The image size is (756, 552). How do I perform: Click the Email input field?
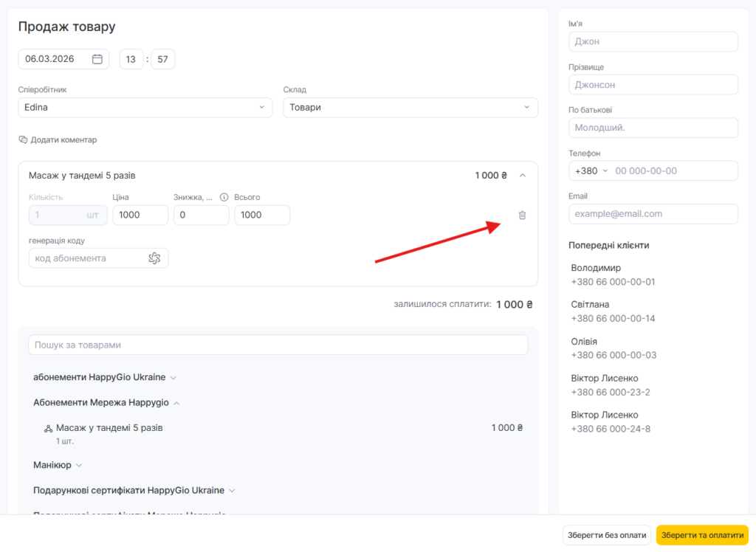[x=653, y=214]
